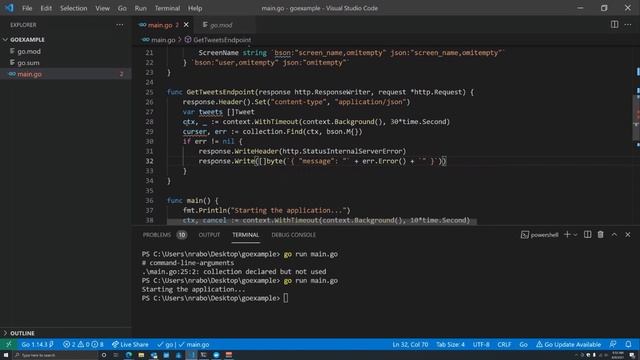The image size is (640, 360).
Task: Change the Tab Size: 4 setting
Action: click(450, 344)
